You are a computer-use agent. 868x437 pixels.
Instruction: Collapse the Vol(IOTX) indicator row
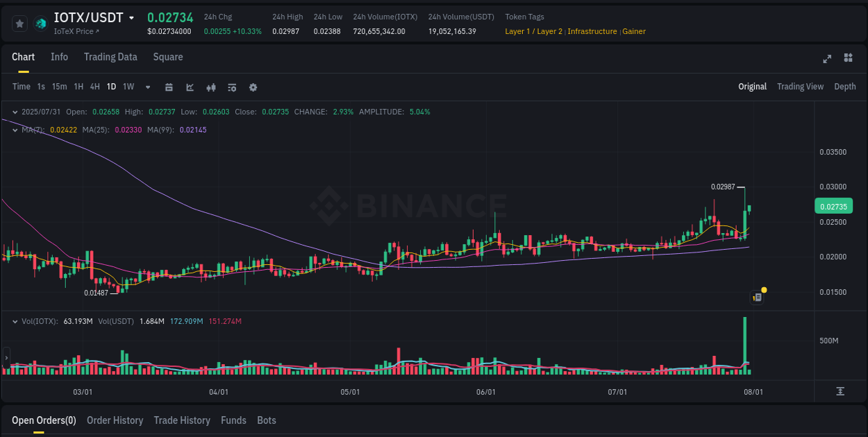(15, 321)
